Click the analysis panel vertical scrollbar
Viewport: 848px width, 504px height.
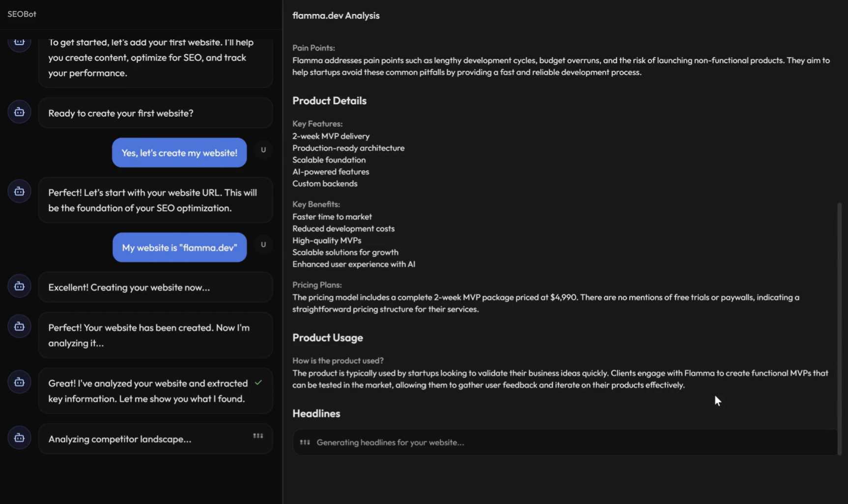[x=840, y=329]
